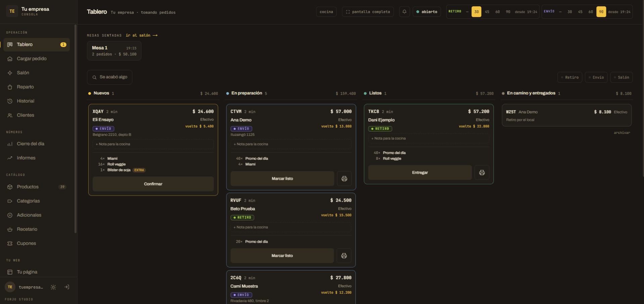Click the Se acabó algo search field
The width and height of the screenshot is (644, 304).
coord(109,77)
